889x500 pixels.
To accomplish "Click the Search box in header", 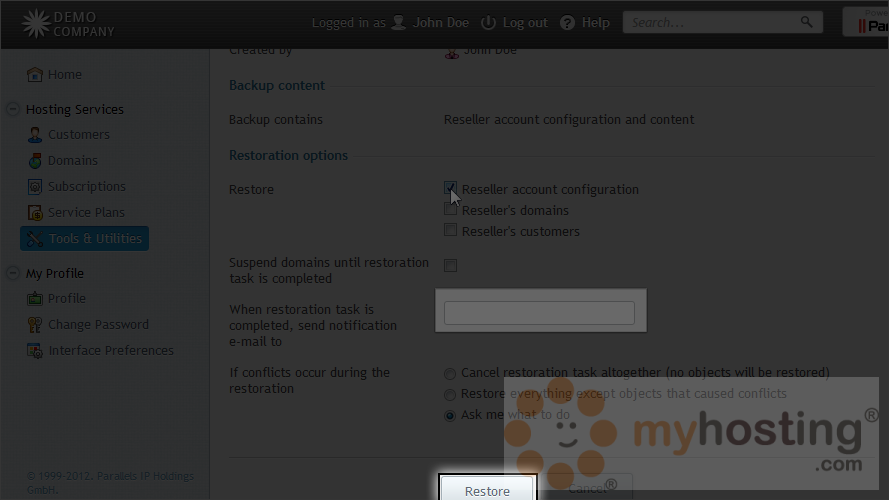I will 722,22.
